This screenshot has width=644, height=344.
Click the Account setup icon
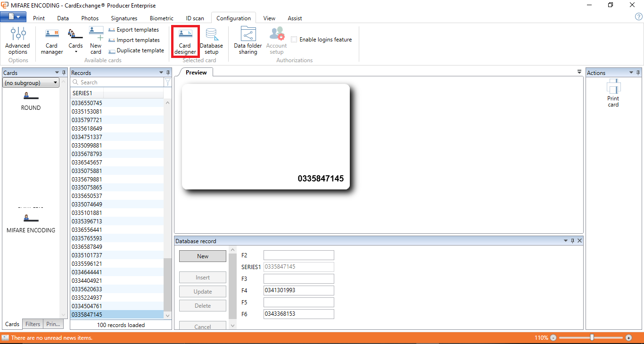click(x=276, y=41)
